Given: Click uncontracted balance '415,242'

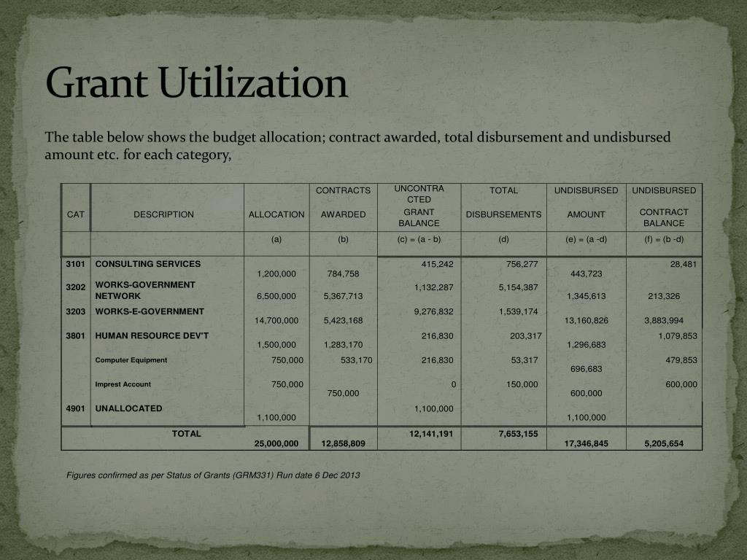Looking at the screenshot, I should click(438, 264).
